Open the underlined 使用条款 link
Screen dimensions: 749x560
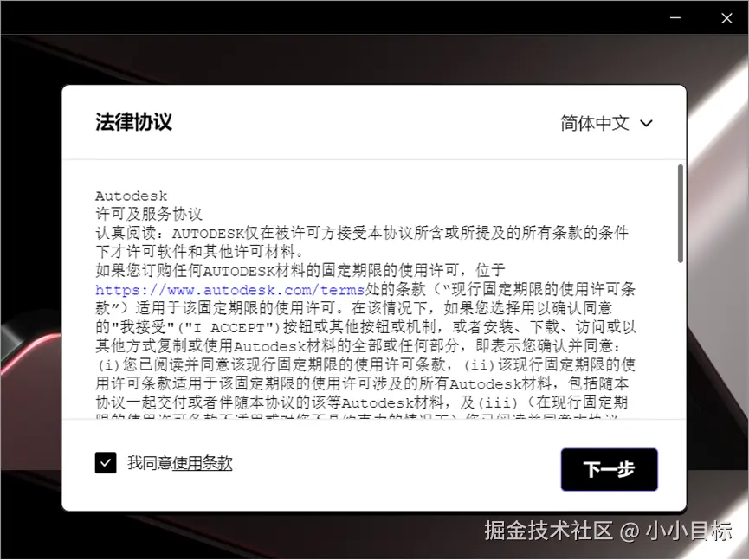(x=202, y=462)
